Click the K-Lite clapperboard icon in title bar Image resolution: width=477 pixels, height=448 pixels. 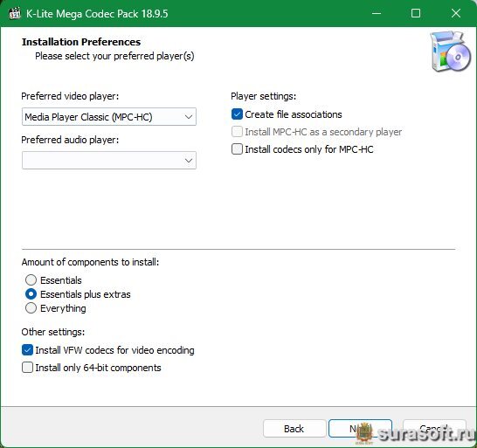(15, 13)
